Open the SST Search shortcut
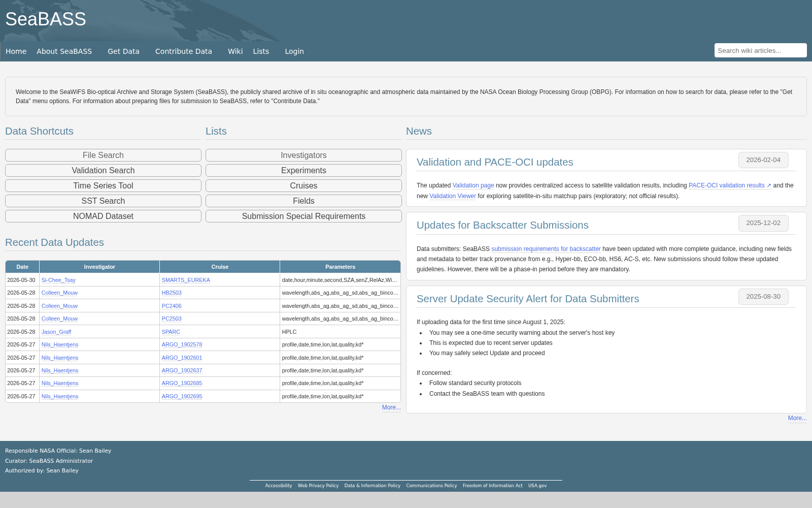The width and height of the screenshot is (812, 508). (103, 201)
